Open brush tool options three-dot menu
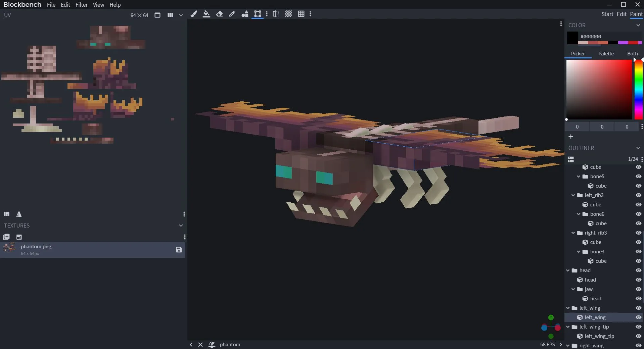 pyautogui.click(x=267, y=14)
